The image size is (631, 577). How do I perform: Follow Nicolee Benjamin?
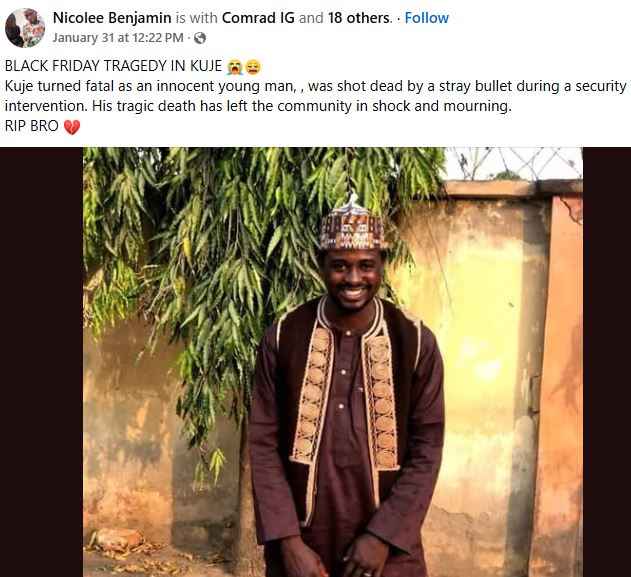pyautogui.click(x=427, y=18)
